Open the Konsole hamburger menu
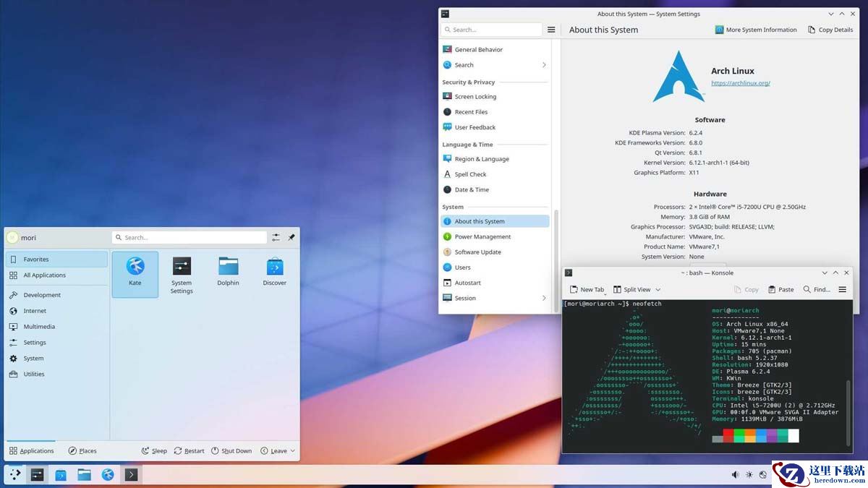This screenshot has height=488, width=868. [843, 289]
